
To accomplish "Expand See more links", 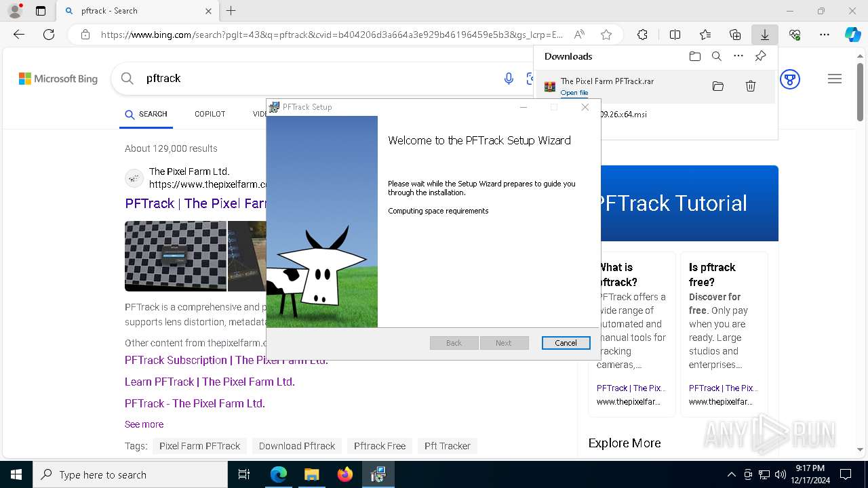I will tap(144, 424).
